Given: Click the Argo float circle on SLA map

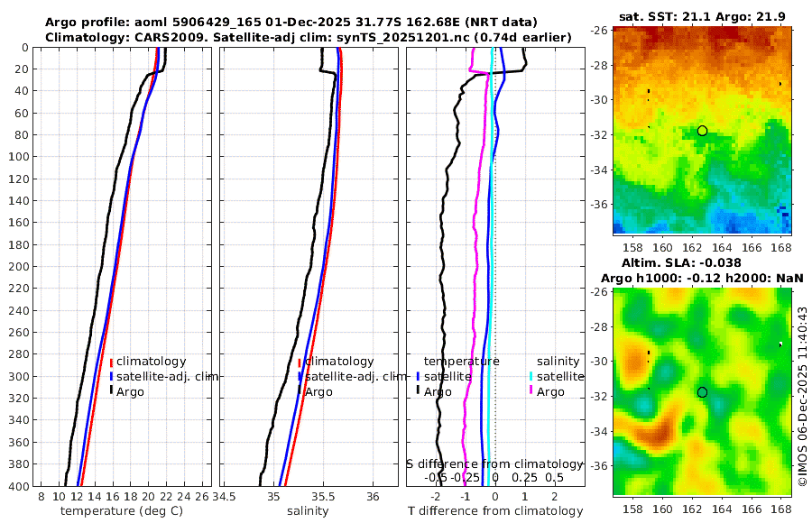Looking at the screenshot, I should 702,392.
